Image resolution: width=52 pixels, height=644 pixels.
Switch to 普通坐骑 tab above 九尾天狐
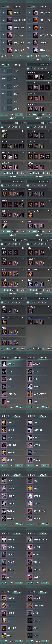pos(6,358)
